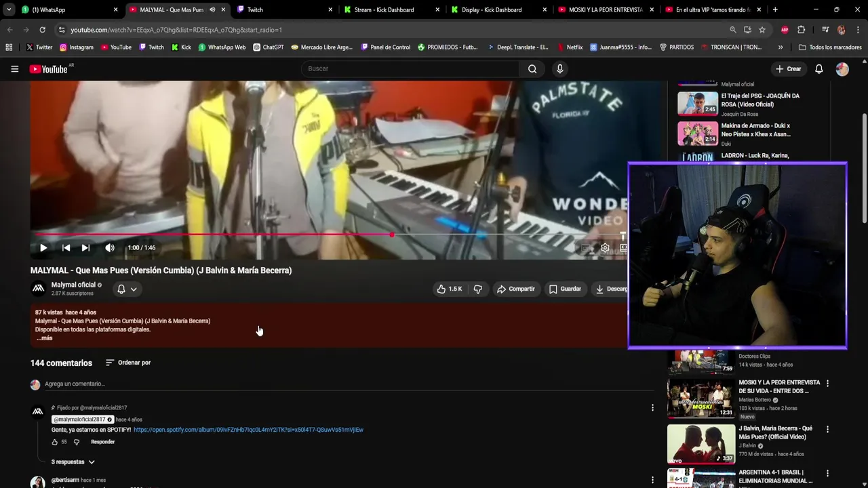Dislike the pinned Spotify comment
Screen dimensions: 868x488
(76, 442)
